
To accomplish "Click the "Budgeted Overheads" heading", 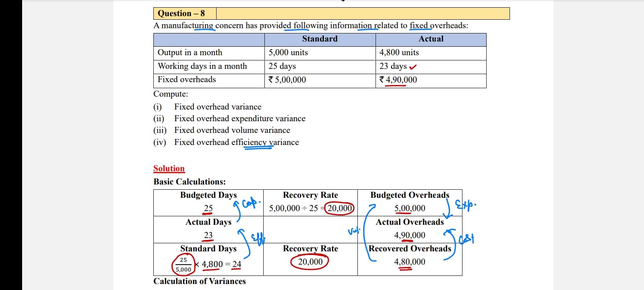I will [410, 195].
